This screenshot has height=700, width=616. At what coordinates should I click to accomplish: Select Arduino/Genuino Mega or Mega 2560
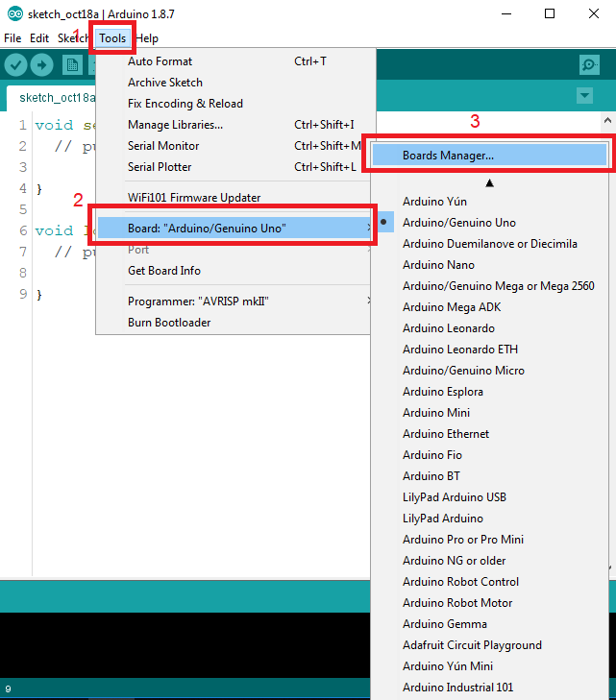click(489, 286)
